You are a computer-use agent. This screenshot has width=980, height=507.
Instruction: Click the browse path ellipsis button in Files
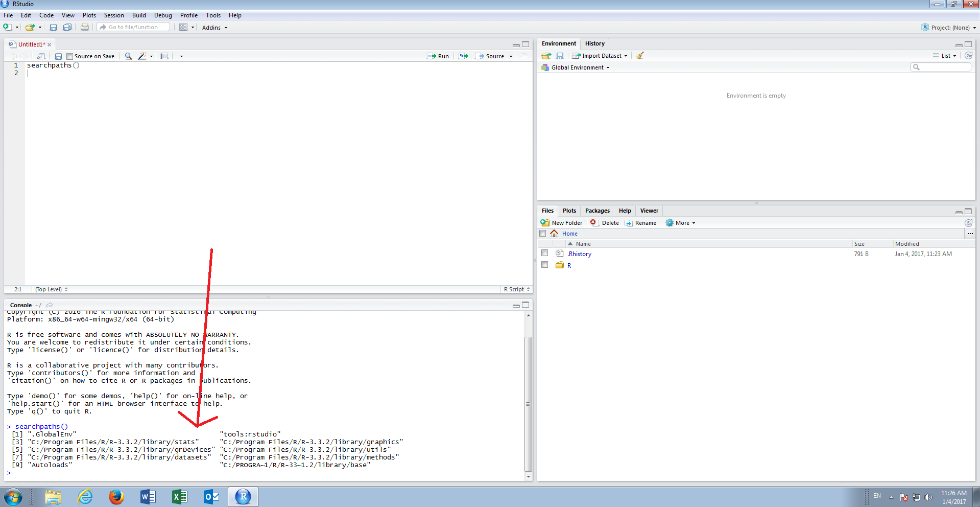970,234
